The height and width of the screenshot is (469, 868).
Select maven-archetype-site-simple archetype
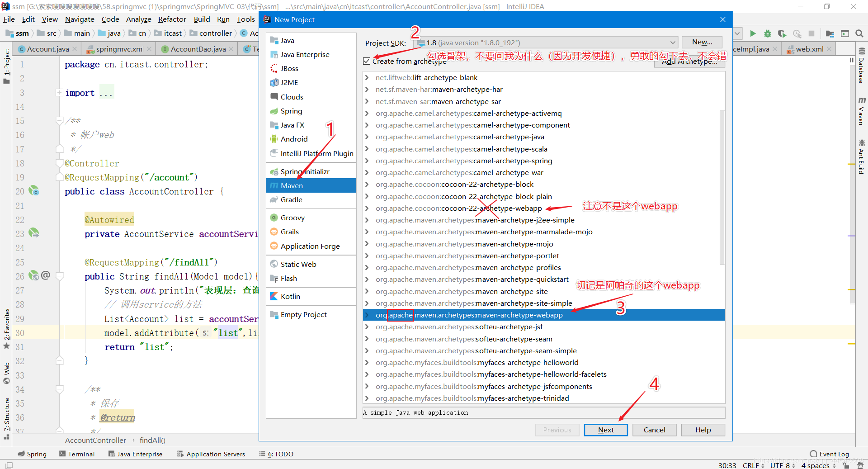click(x=544, y=303)
